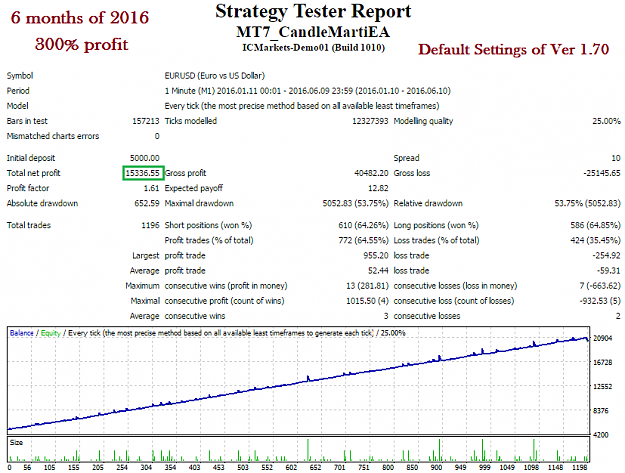The width and height of the screenshot is (625, 473).
Task: Click the 12552 axis value on chart
Action: click(602, 387)
